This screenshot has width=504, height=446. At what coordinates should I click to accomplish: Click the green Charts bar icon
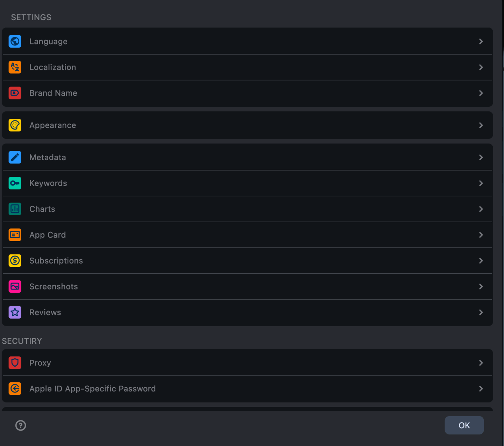coord(15,209)
